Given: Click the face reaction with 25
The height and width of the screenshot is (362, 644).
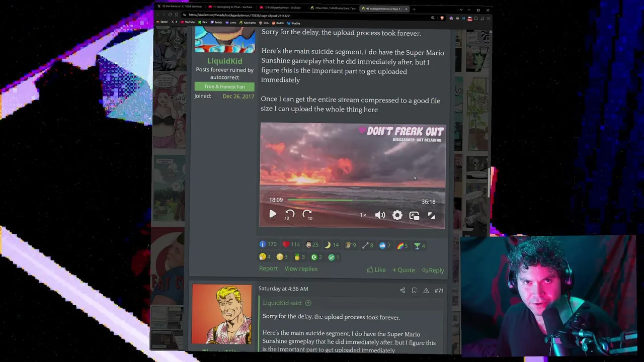Looking at the screenshot, I should [312, 245].
